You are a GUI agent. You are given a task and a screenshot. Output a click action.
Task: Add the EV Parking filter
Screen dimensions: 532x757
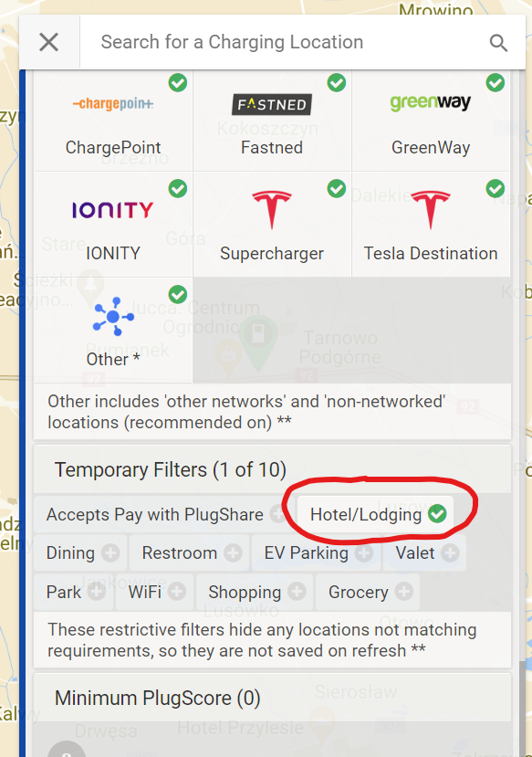tap(317, 552)
